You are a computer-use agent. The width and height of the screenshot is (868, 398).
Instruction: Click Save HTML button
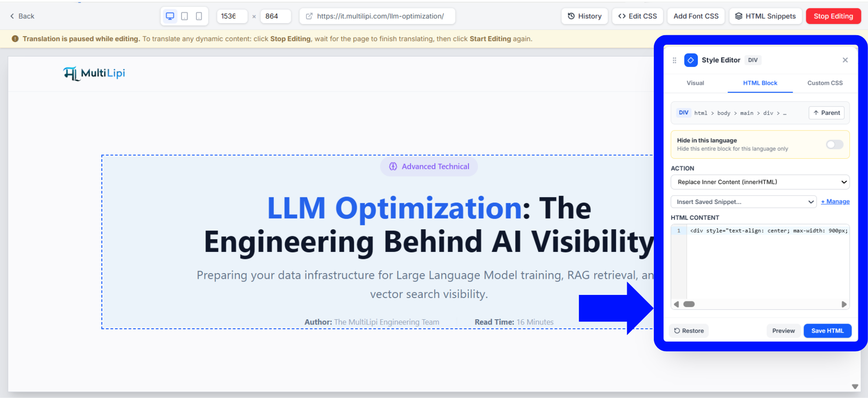(827, 331)
